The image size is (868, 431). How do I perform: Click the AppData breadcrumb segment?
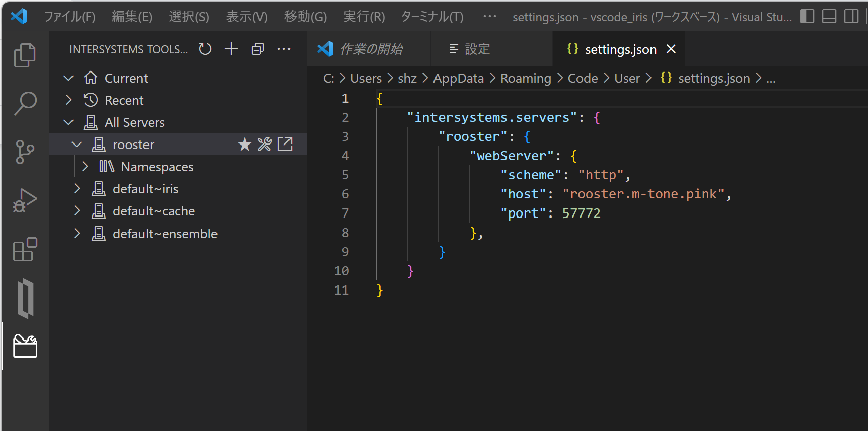pyautogui.click(x=458, y=78)
